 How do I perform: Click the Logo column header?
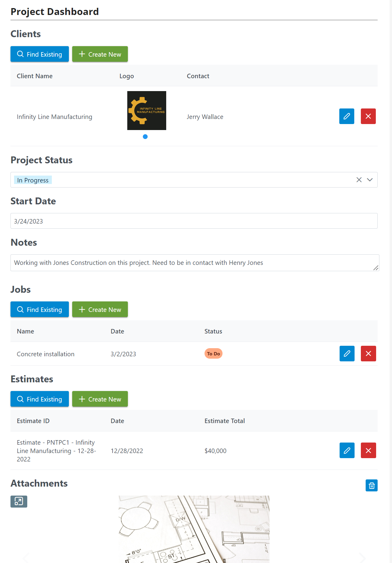(127, 76)
